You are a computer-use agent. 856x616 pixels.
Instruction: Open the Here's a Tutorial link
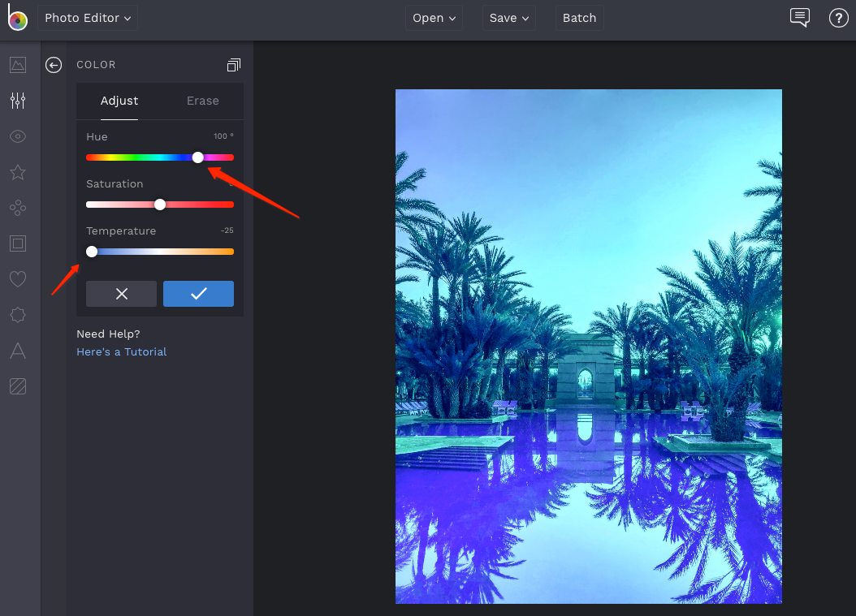pyautogui.click(x=121, y=351)
